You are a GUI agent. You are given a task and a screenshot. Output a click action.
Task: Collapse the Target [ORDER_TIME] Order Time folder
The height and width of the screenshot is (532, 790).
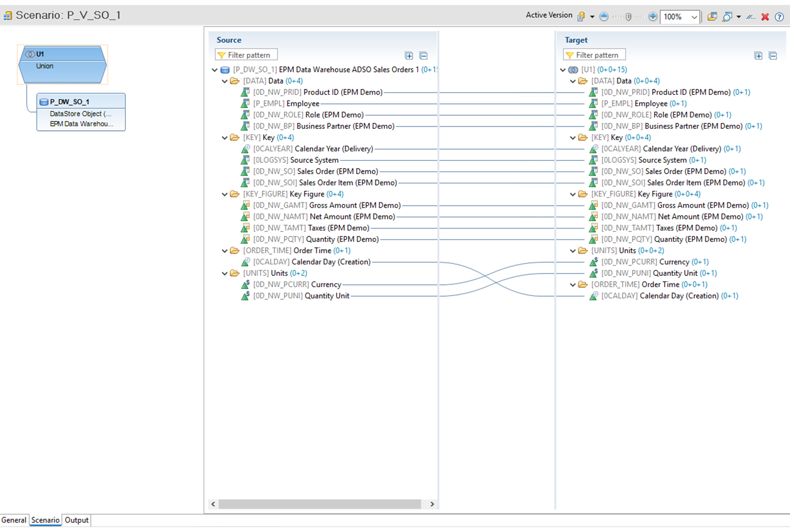[573, 285]
